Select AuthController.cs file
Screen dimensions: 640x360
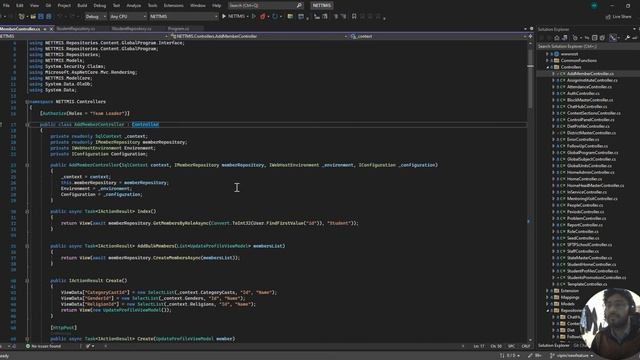click(583, 93)
